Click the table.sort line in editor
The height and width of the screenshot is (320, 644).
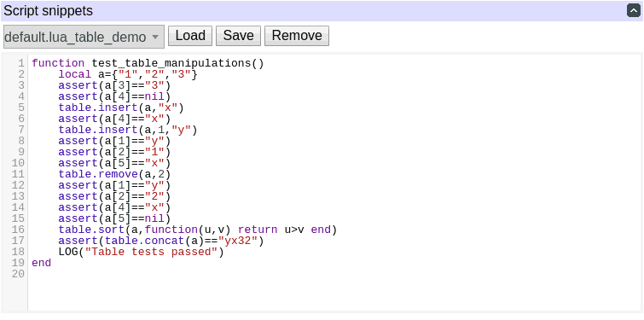coord(198,230)
